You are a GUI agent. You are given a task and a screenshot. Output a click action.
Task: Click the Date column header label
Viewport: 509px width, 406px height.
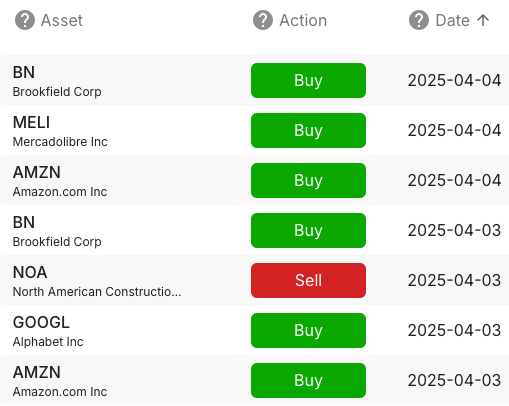[x=452, y=21]
